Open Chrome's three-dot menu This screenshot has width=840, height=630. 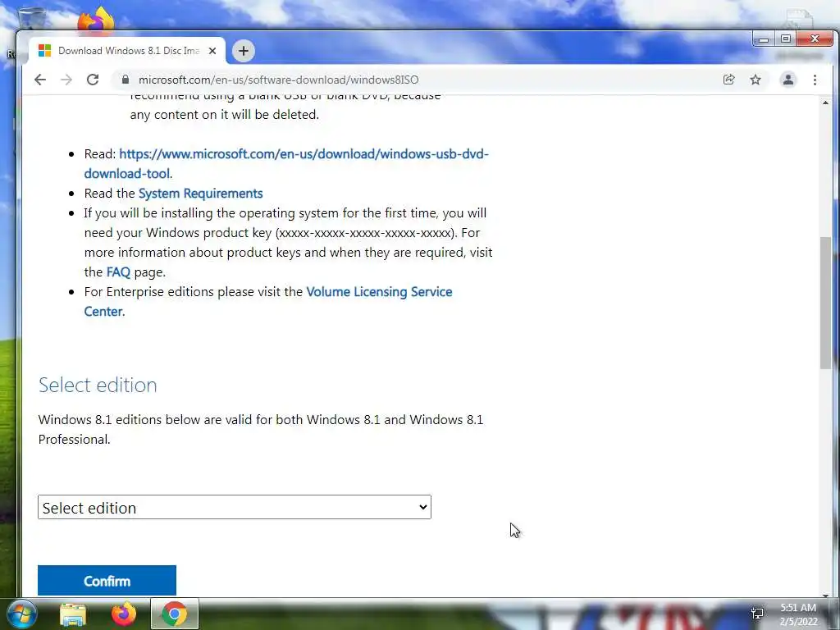(x=815, y=80)
